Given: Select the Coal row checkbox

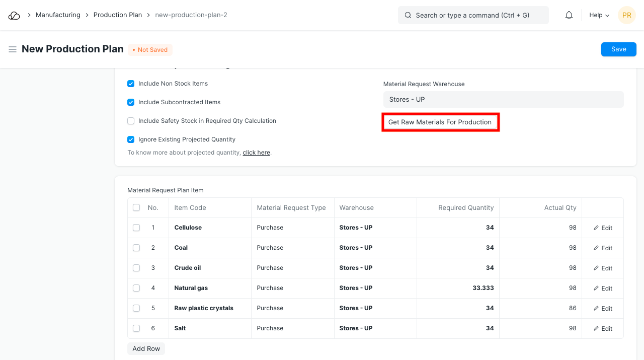Looking at the screenshot, I should coord(136,248).
